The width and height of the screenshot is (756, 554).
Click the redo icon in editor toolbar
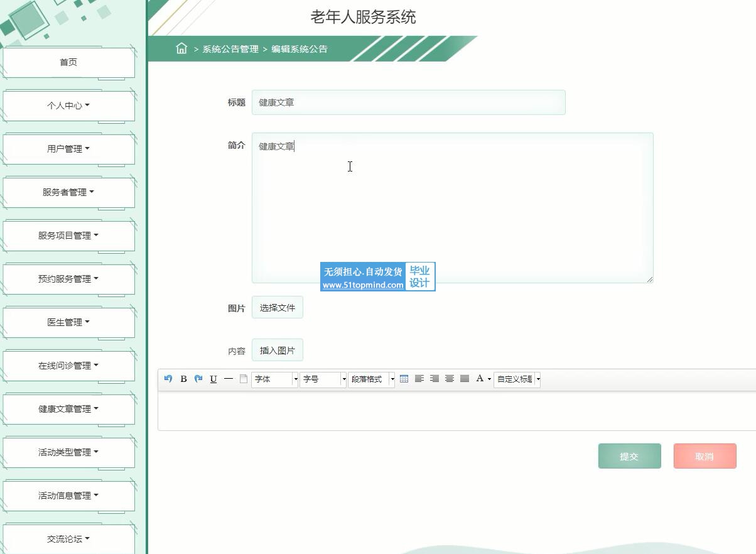pos(198,379)
